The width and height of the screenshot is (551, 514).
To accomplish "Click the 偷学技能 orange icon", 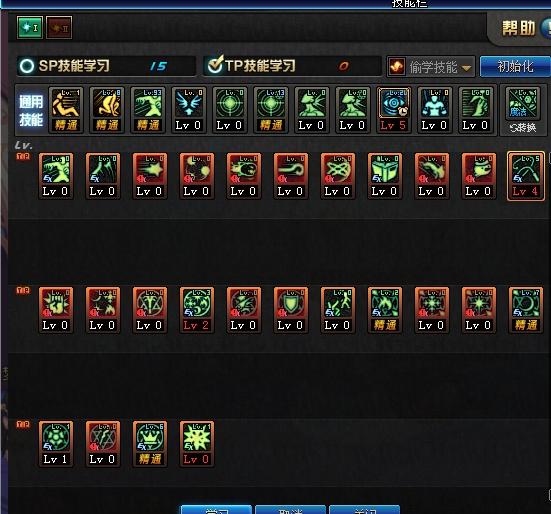I will click(x=397, y=66).
